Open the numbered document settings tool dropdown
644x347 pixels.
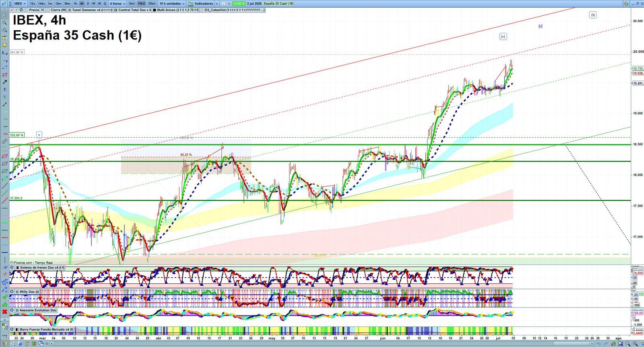[x=5, y=326]
